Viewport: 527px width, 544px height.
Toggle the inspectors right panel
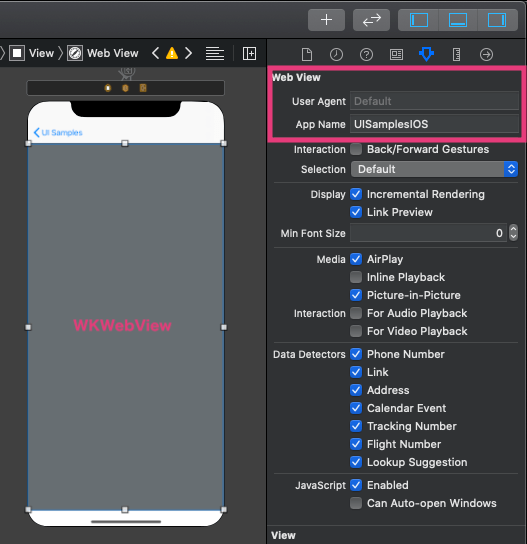point(497,20)
